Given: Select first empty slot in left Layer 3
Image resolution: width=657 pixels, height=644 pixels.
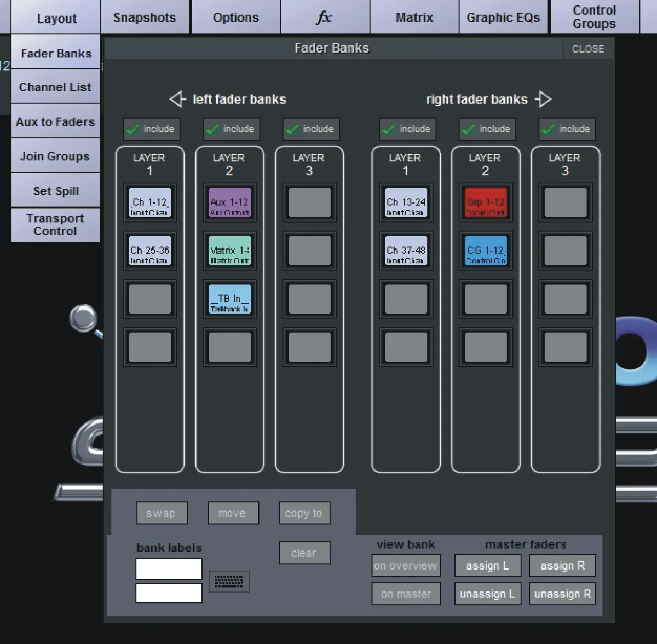Looking at the screenshot, I should point(310,202).
